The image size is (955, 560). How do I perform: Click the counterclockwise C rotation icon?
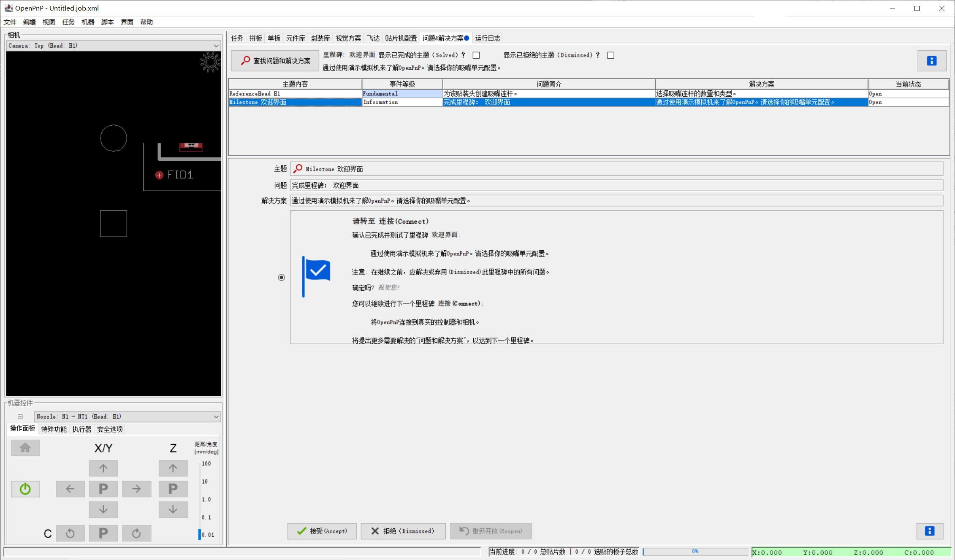(70, 533)
